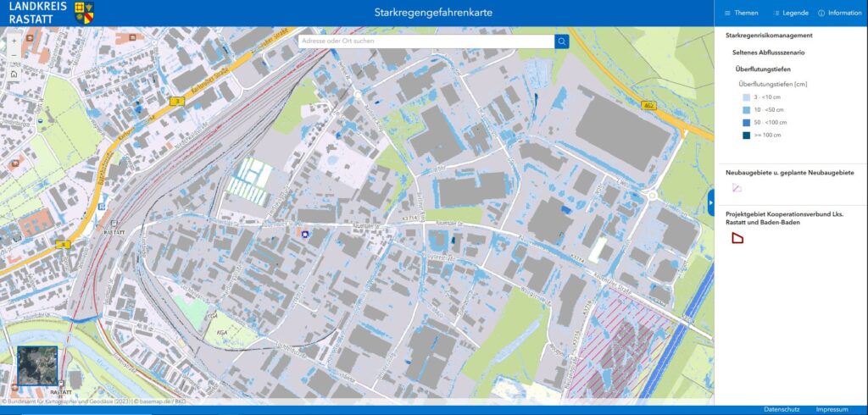This screenshot has width=868, height=415.
Task: Zoom in with the plus button
Action: click(x=14, y=40)
